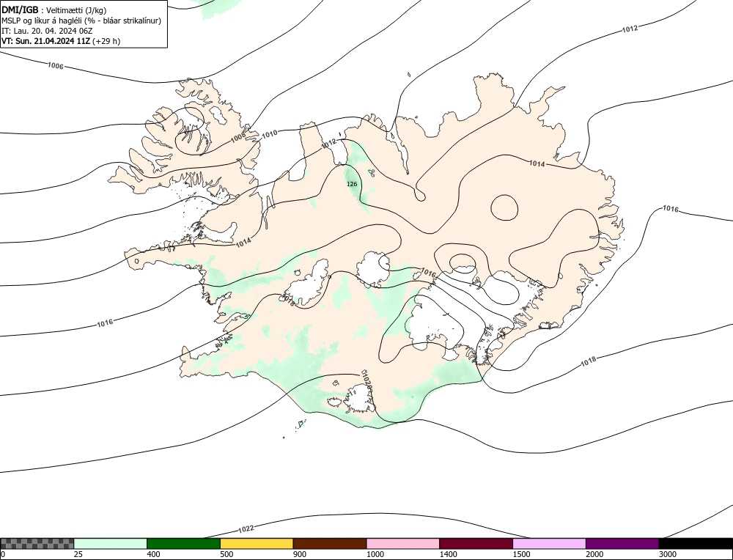
Task: Click the 126 value on the map
Action: pos(352,184)
